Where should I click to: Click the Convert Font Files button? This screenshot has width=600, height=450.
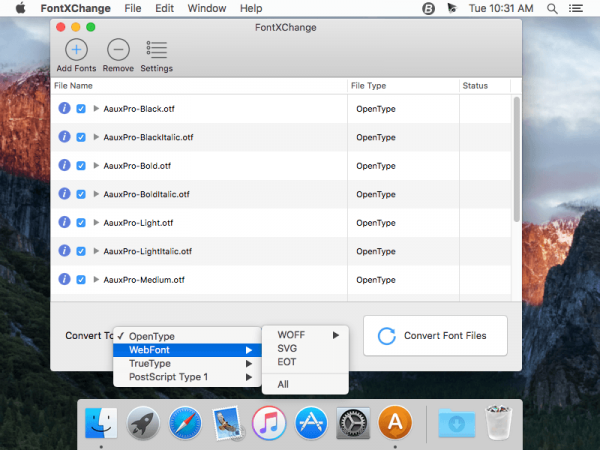pos(435,336)
